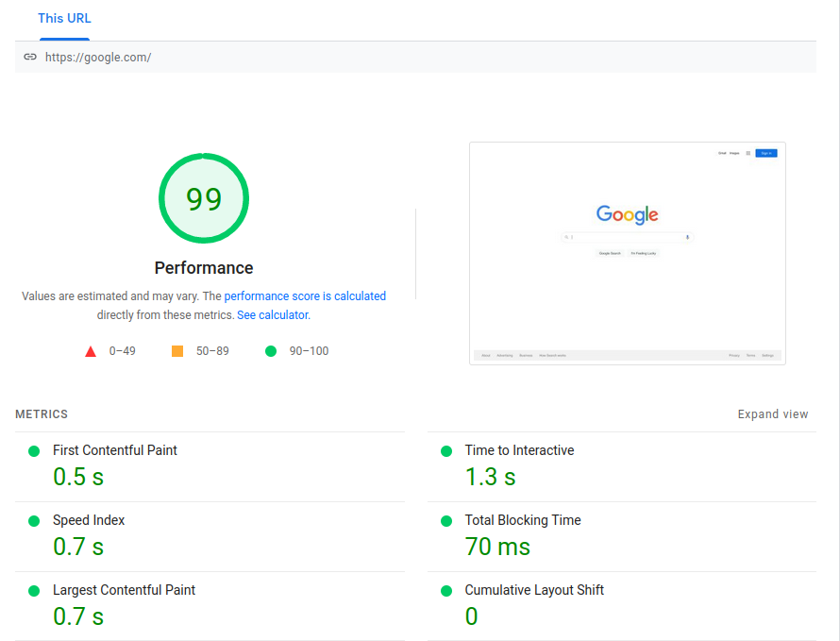Click the Largest Contentful Paint green status dot

(x=34, y=591)
